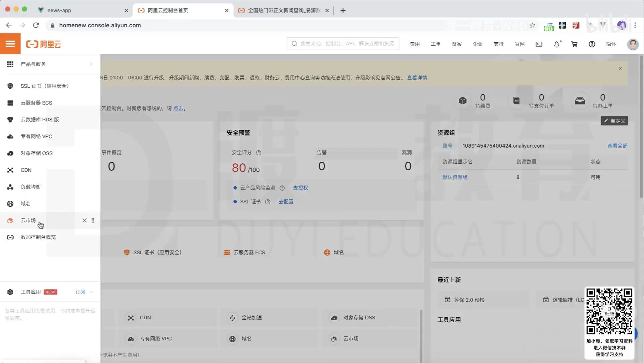Open the 支持 header menu
This screenshot has height=363, width=644.
coord(499,44)
